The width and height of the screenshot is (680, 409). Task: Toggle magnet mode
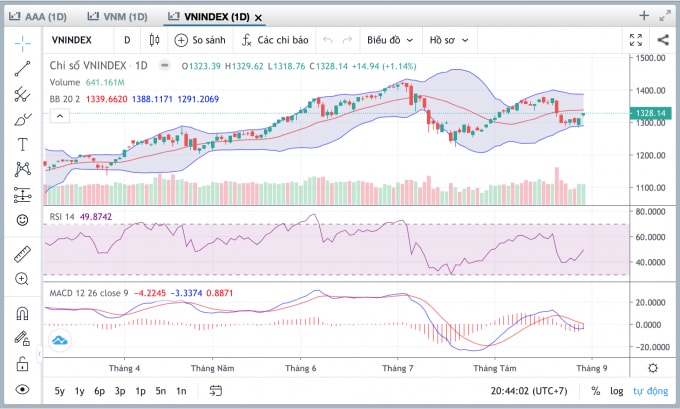(x=23, y=313)
